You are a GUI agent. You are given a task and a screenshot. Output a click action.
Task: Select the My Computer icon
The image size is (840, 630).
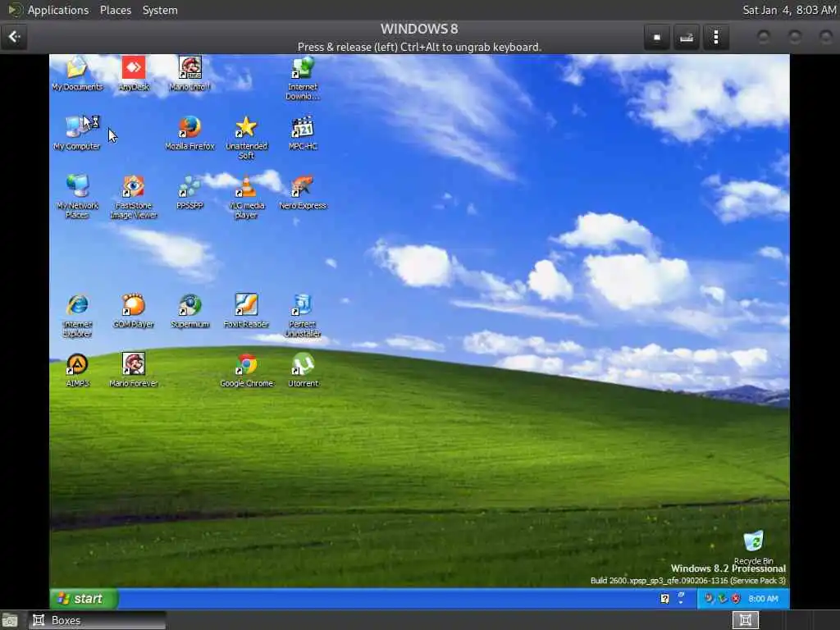point(77,133)
